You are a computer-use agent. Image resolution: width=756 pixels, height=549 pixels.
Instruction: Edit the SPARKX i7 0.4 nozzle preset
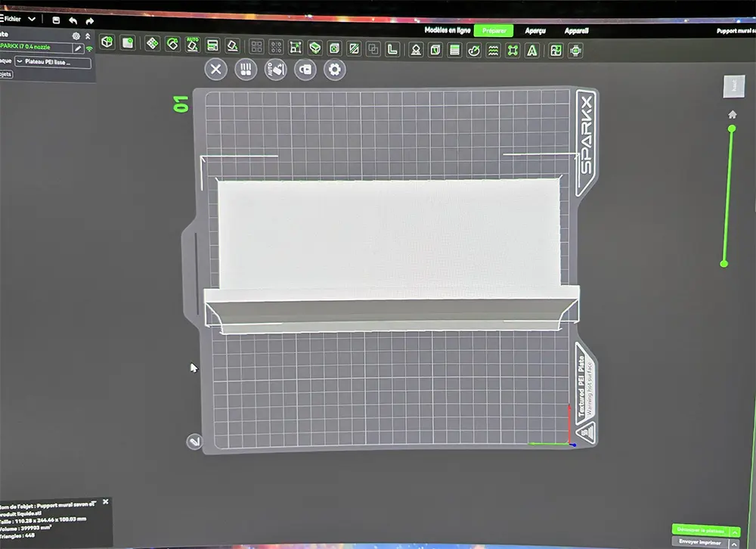tap(78, 48)
